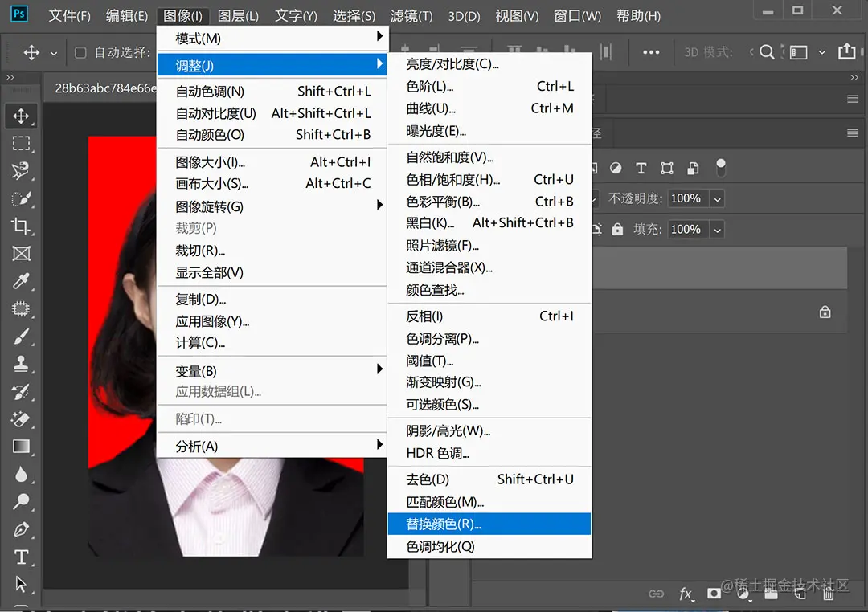Click the add layer mask icon
The height and width of the screenshot is (612, 868).
[x=714, y=594]
